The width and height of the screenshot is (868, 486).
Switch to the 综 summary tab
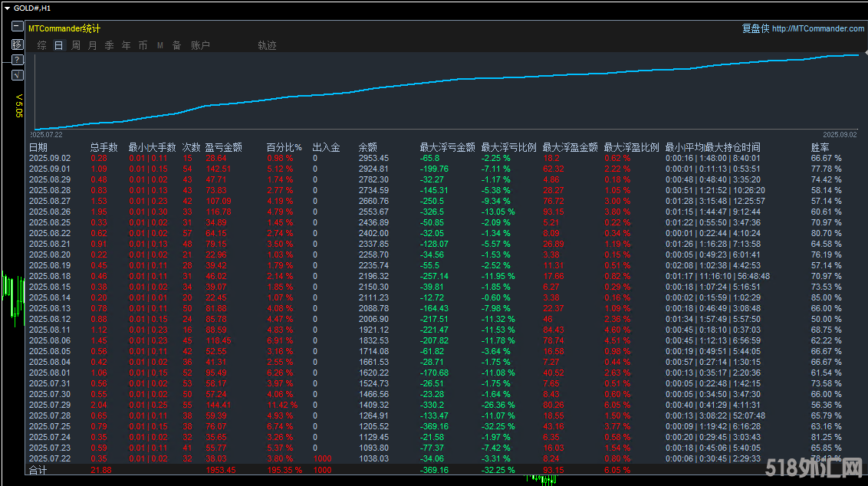[42, 45]
